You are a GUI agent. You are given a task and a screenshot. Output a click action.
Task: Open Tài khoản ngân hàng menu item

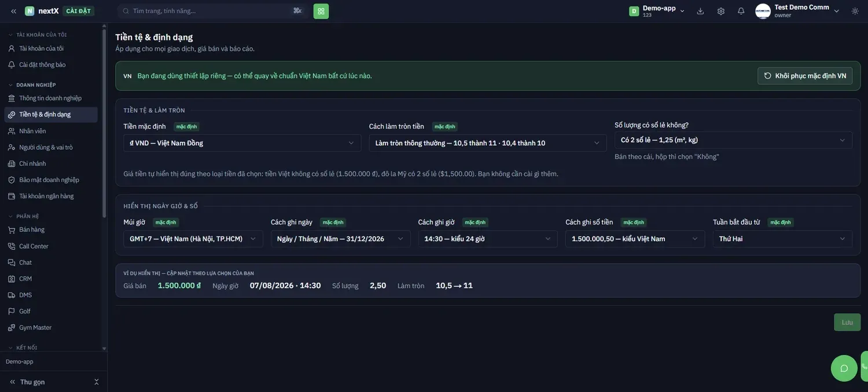pos(51,196)
